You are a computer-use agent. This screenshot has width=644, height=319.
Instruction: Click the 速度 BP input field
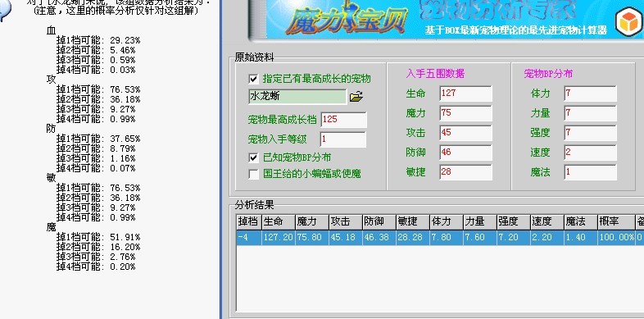[x=590, y=153]
